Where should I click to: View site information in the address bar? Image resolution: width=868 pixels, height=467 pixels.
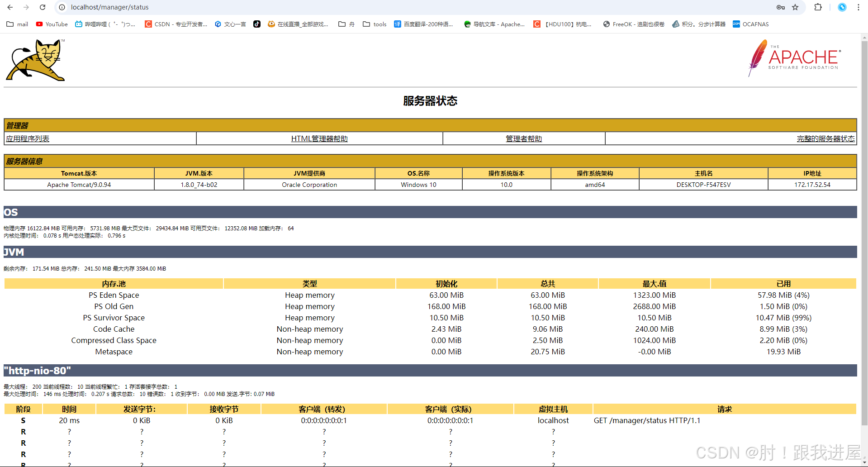point(61,7)
